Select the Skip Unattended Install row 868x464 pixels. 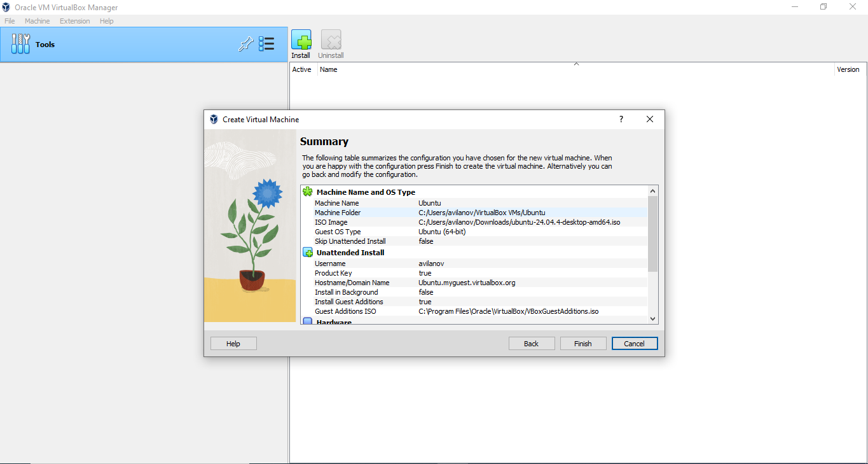coord(474,241)
